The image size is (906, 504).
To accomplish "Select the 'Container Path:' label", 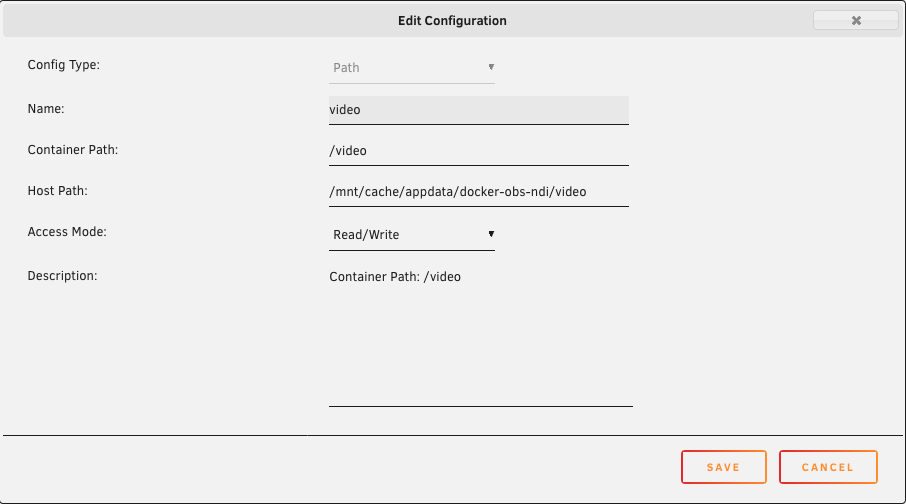I will pyautogui.click(x=73, y=149).
